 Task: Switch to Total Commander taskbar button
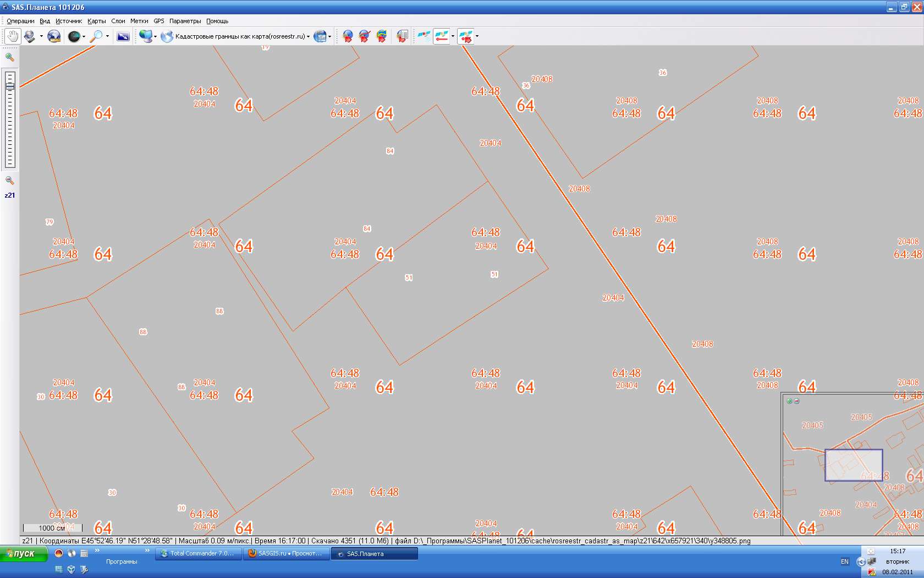click(x=199, y=554)
